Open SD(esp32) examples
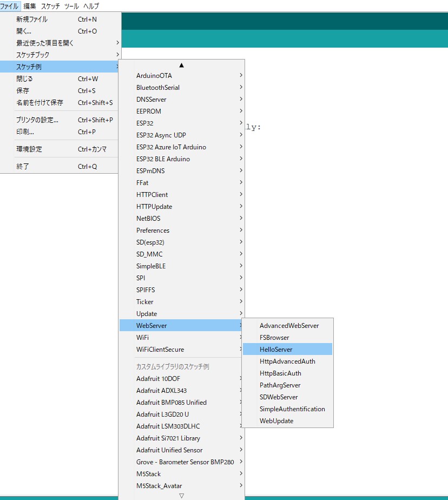Viewport: 448px width, 500px height. (181, 242)
